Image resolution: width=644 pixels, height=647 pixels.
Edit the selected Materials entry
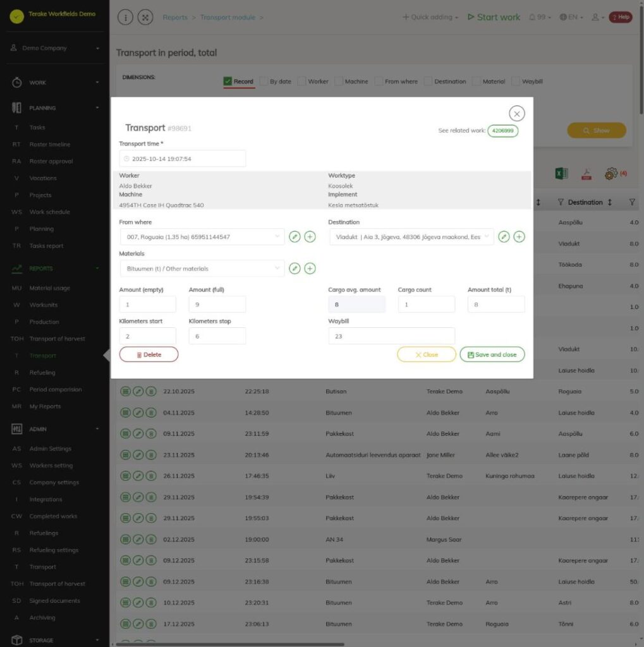(x=295, y=269)
